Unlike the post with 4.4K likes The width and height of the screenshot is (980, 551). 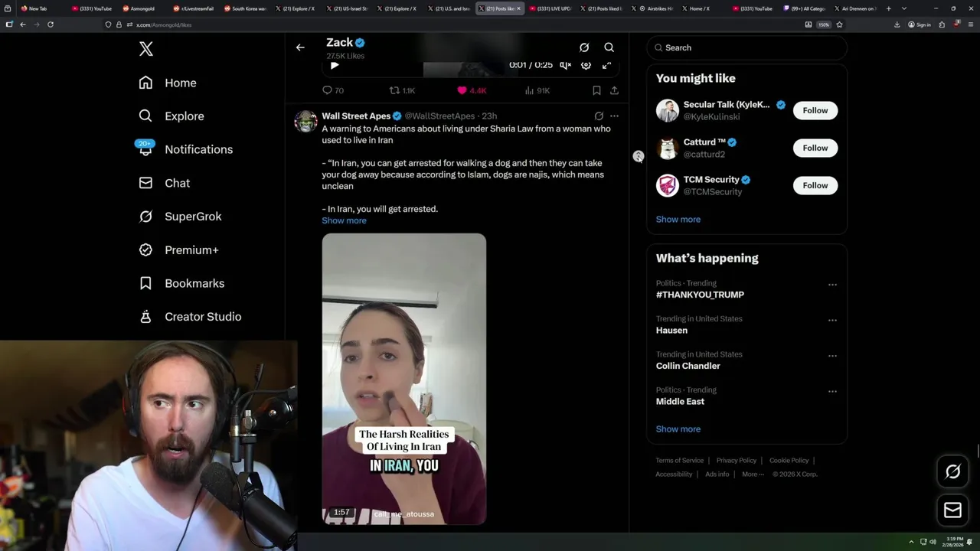click(x=472, y=90)
